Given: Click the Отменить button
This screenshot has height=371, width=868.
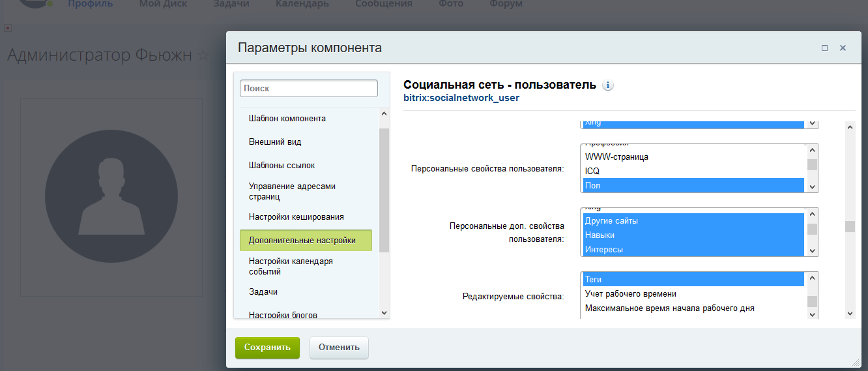Looking at the screenshot, I should tap(339, 348).
